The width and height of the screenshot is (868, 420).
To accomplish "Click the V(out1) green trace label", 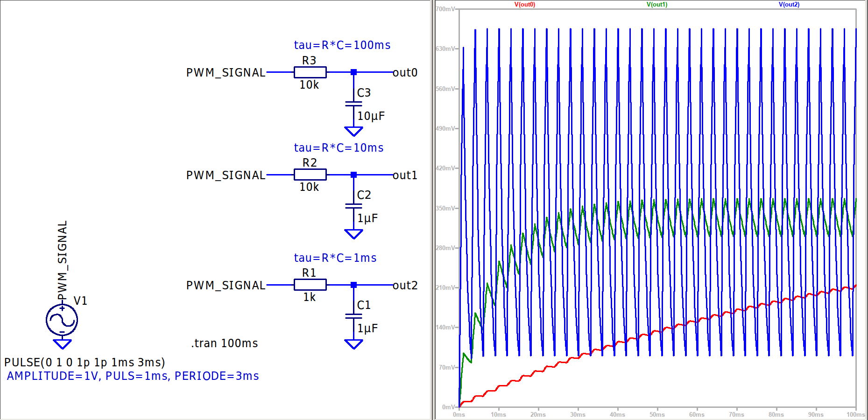I will pyautogui.click(x=656, y=5).
